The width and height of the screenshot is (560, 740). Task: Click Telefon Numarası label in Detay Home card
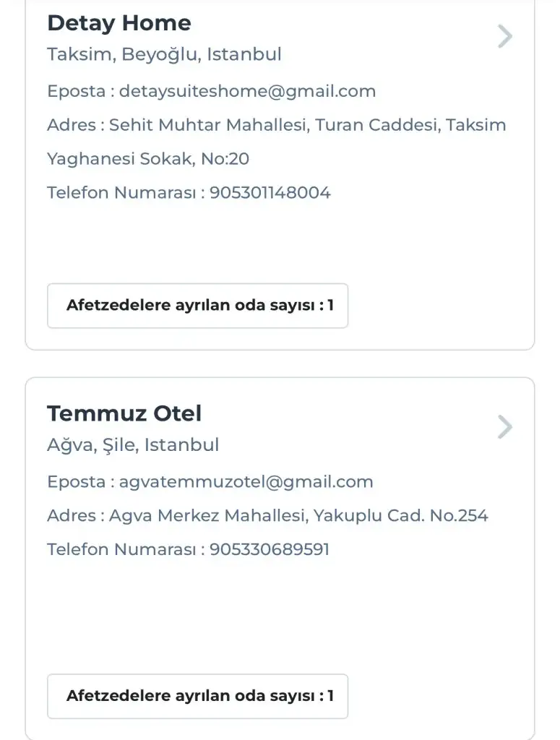[121, 193]
